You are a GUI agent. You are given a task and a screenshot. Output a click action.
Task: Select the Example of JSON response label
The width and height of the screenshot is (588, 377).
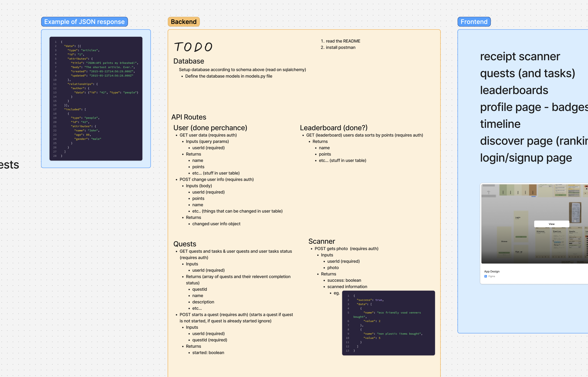pyautogui.click(x=84, y=22)
